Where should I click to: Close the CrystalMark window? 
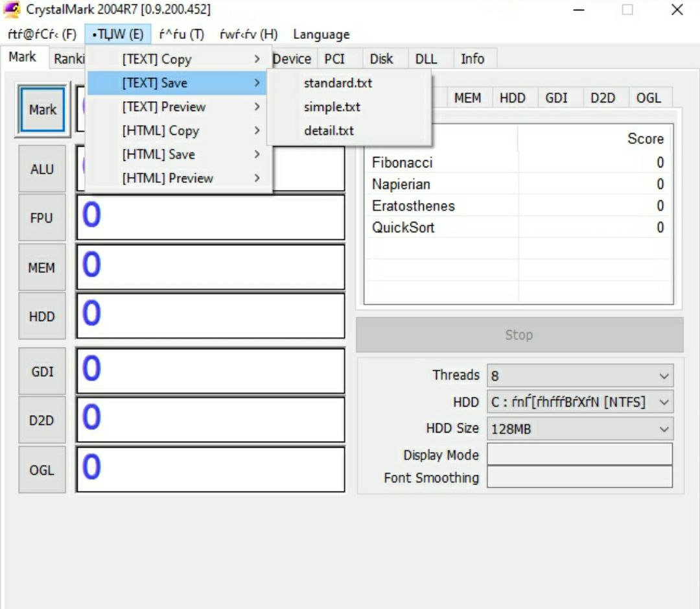pyautogui.click(x=677, y=9)
